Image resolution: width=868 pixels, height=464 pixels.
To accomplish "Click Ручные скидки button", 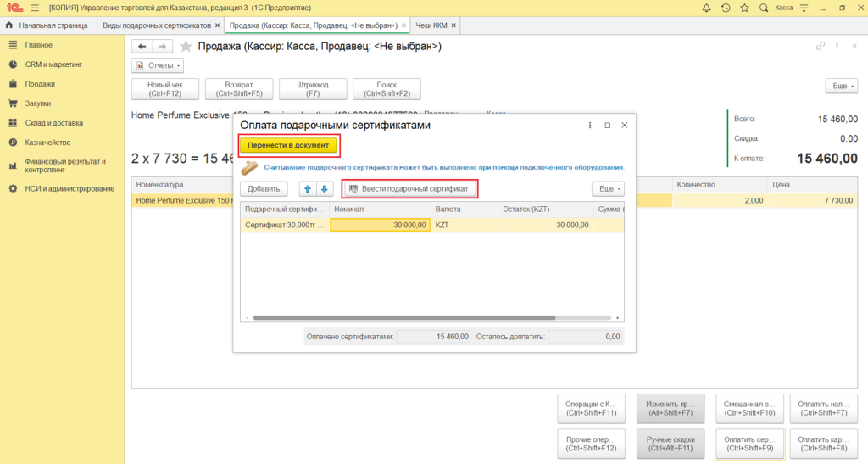I will coord(670,444).
